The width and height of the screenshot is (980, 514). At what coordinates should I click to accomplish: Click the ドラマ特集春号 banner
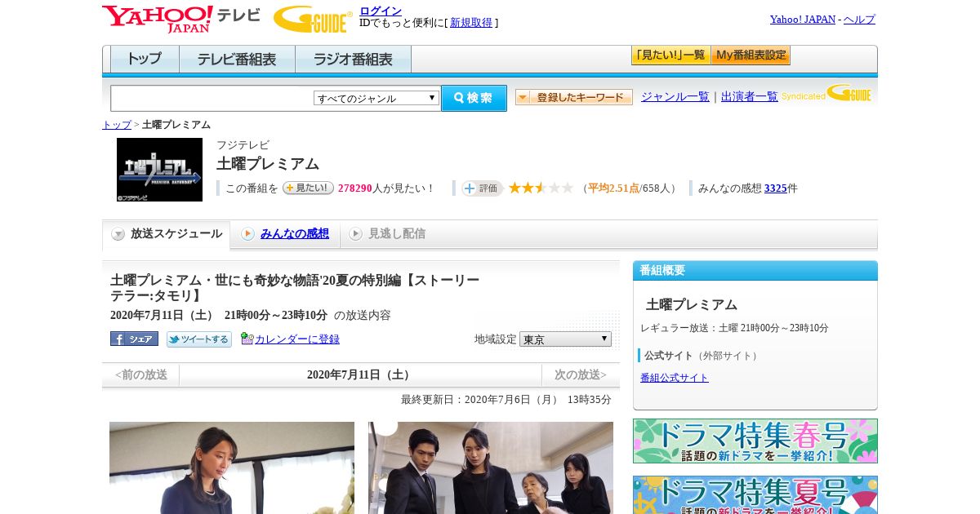[755, 441]
